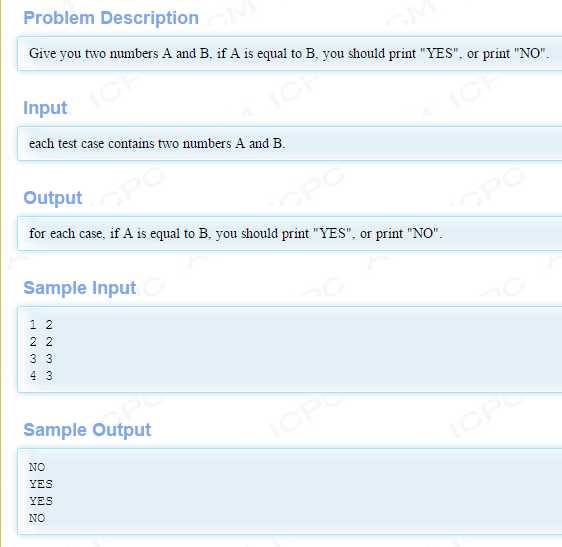Viewport: 562px width, 547px height.
Task: Click the second 'YES' in sample output
Action: pyautogui.click(x=41, y=501)
